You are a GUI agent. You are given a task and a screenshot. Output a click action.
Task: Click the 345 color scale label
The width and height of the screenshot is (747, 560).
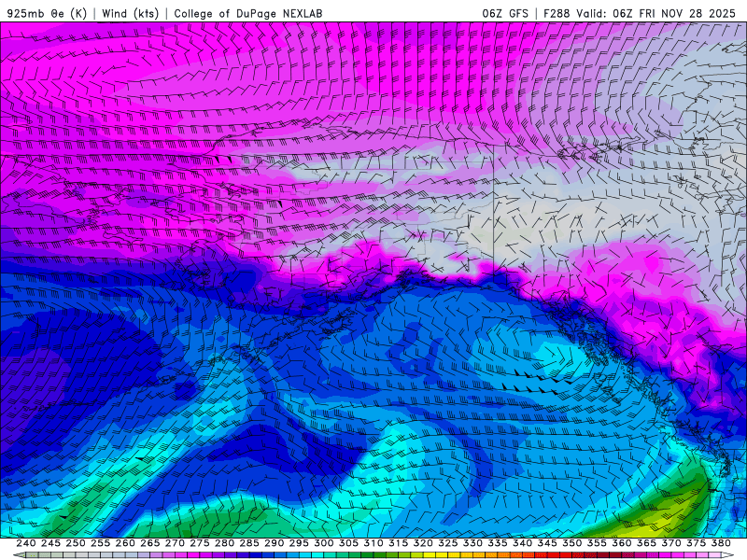[547, 543]
